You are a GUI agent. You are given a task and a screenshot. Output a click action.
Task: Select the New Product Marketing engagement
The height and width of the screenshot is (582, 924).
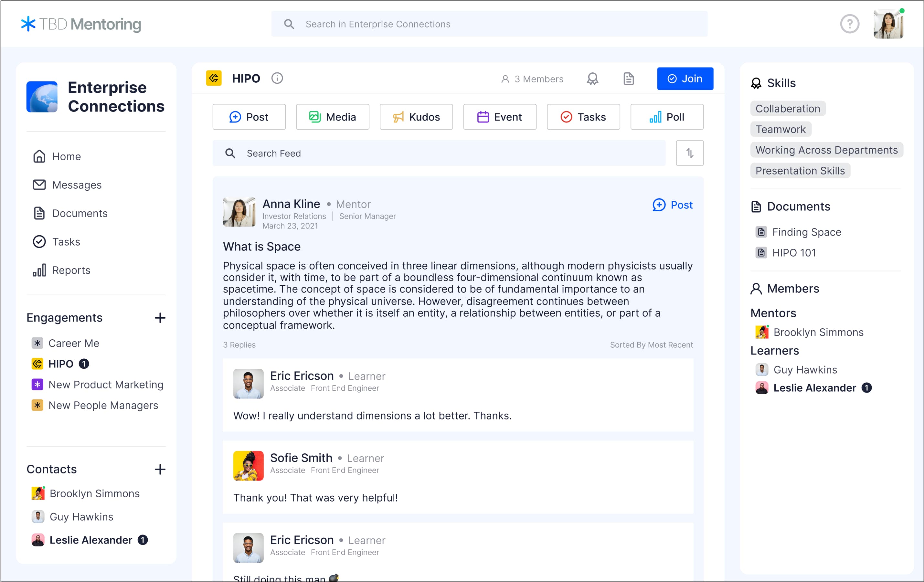click(98, 385)
